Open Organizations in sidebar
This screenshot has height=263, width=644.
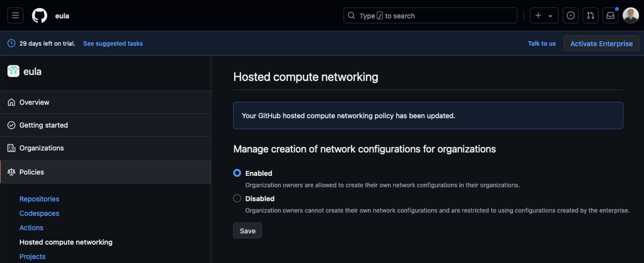click(x=105, y=148)
